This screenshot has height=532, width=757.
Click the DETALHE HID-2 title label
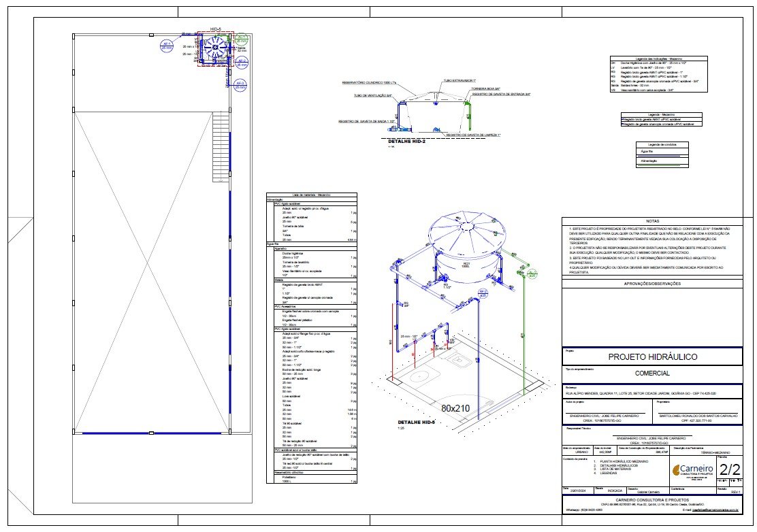coord(407,141)
